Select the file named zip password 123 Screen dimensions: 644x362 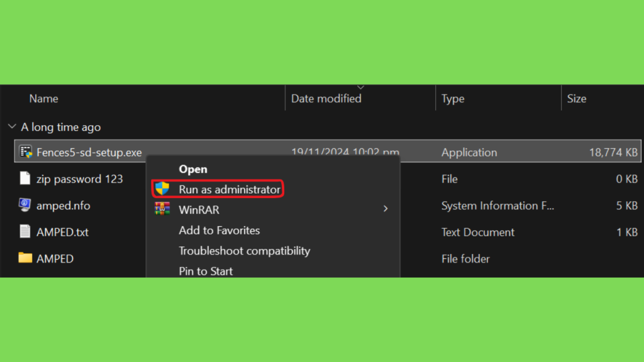[x=80, y=179]
